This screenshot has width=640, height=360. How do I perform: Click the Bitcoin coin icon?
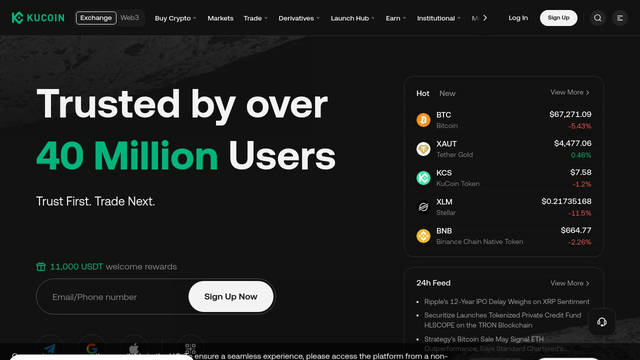[423, 120]
